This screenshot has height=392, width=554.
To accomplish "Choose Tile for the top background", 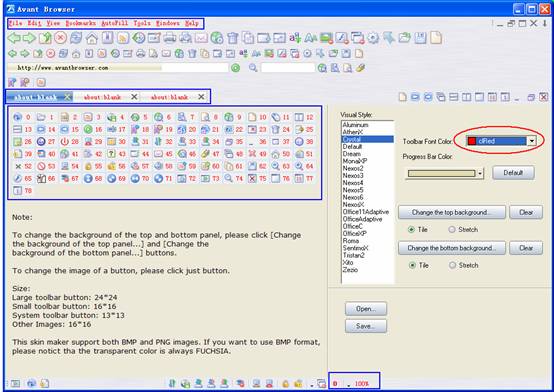I will click(x=411, y=229).
